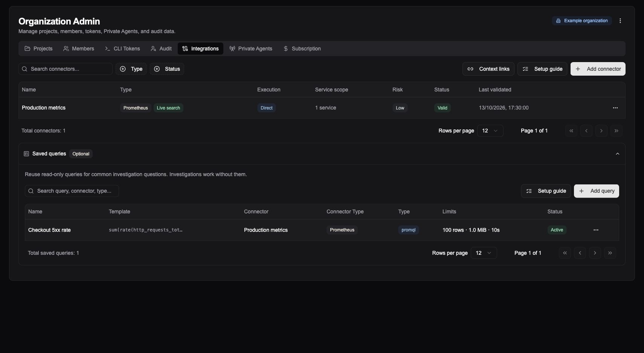644x353 pixels.
Task: Click the Production metrics connector name
Action: pyautogui.click(x=44, y=108)
